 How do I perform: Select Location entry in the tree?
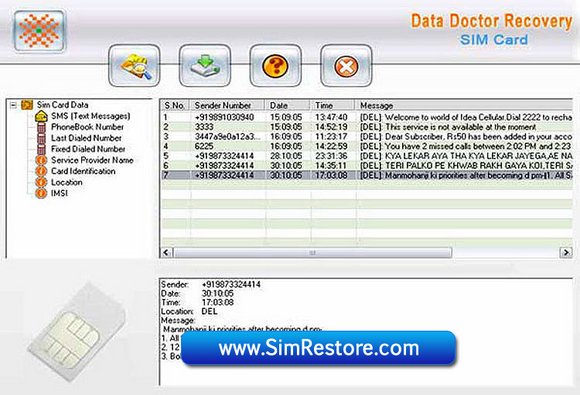(x=67, y=182)
